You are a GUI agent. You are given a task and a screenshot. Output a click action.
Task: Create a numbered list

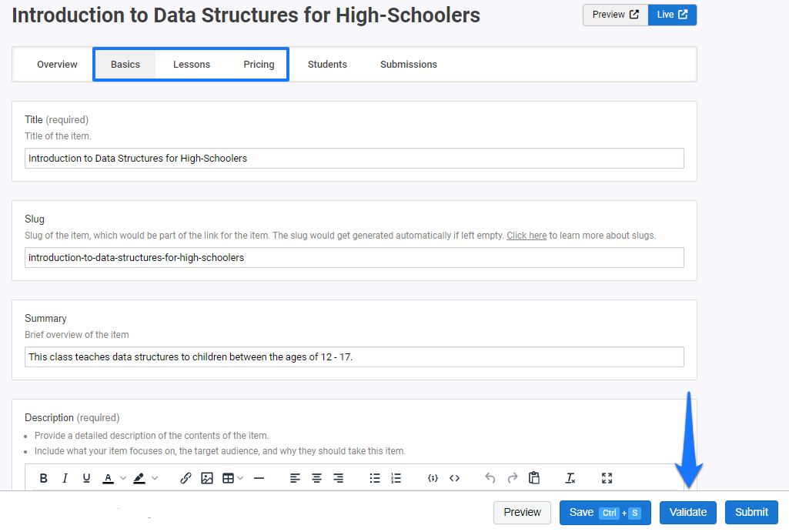[396, 478]
